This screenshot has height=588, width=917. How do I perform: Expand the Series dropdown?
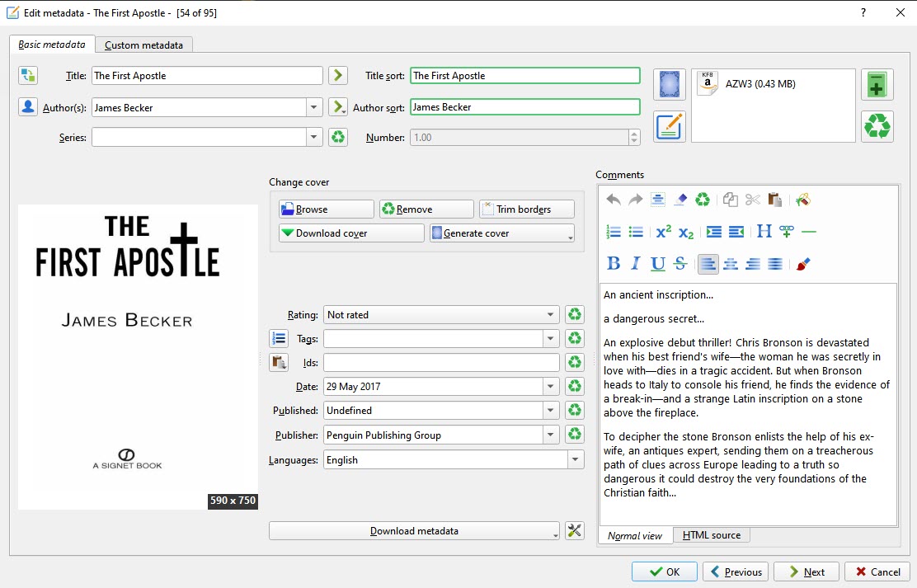(313, 138)
